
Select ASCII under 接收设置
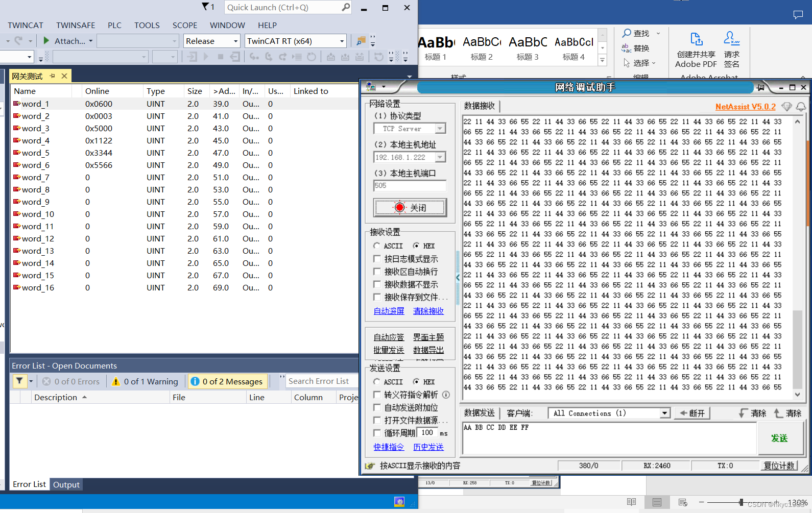(x=376, y=246)
